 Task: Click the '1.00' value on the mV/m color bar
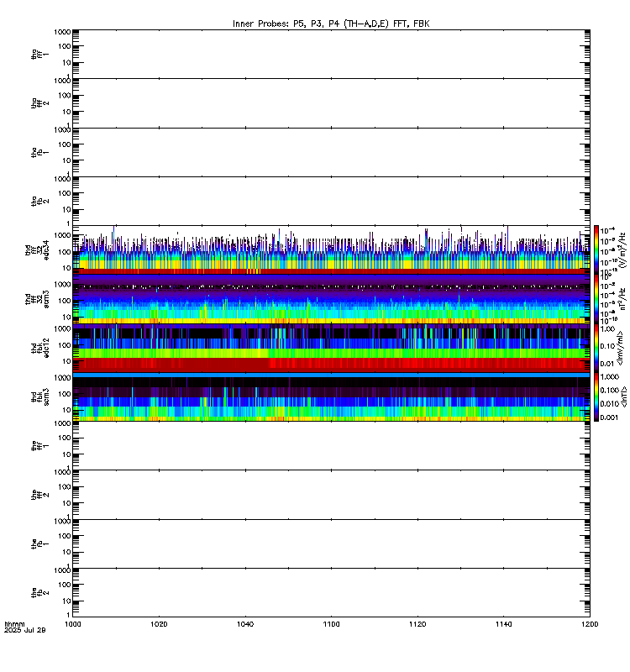click(607, 329)
